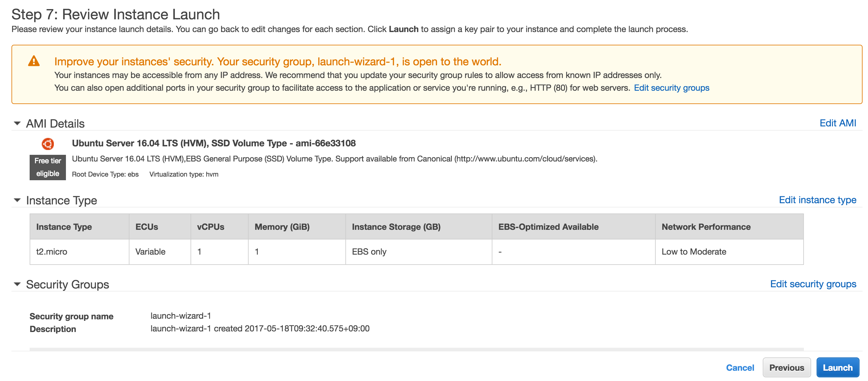Select the Variable ECUs cell
The image size is (868, 381).
[x=160, y=252]
